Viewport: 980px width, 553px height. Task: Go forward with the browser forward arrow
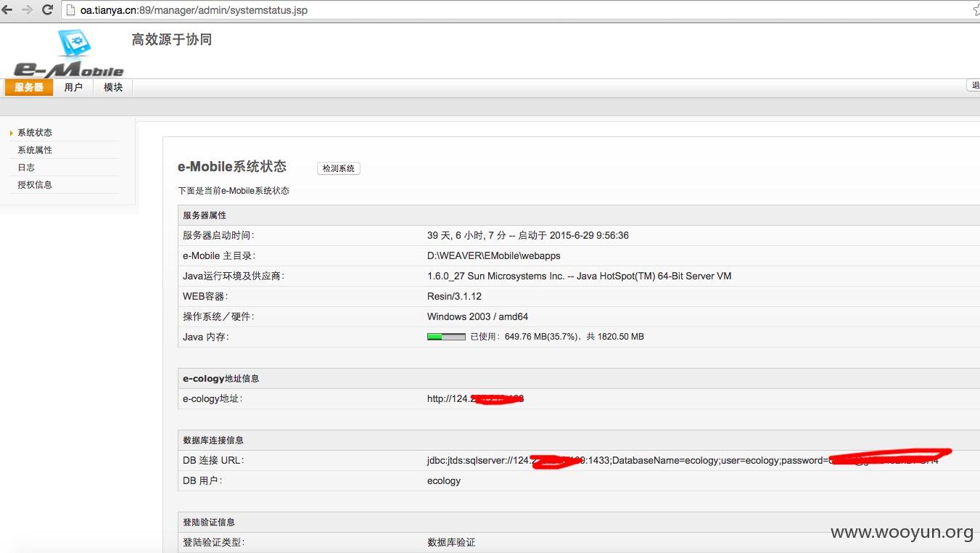pyautogui.click(x=27, y=10)
